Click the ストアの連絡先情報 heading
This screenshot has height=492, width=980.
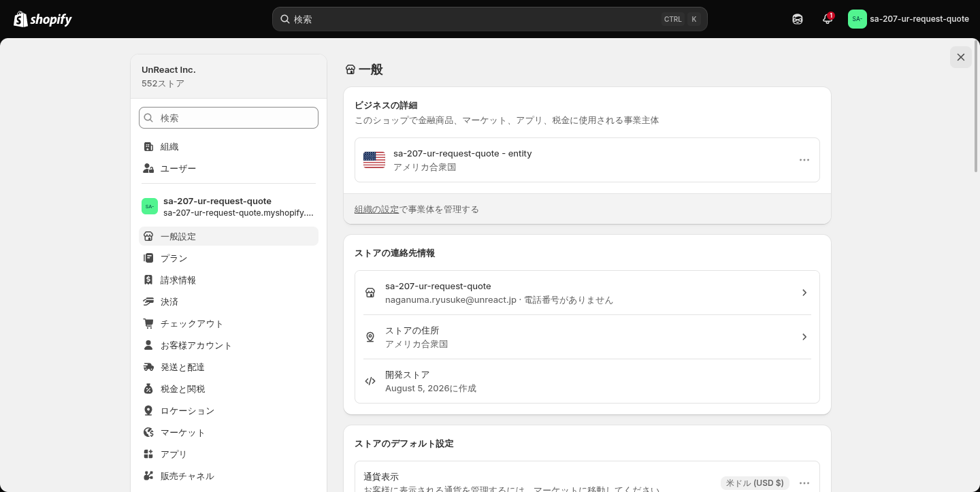pos(395,253)
